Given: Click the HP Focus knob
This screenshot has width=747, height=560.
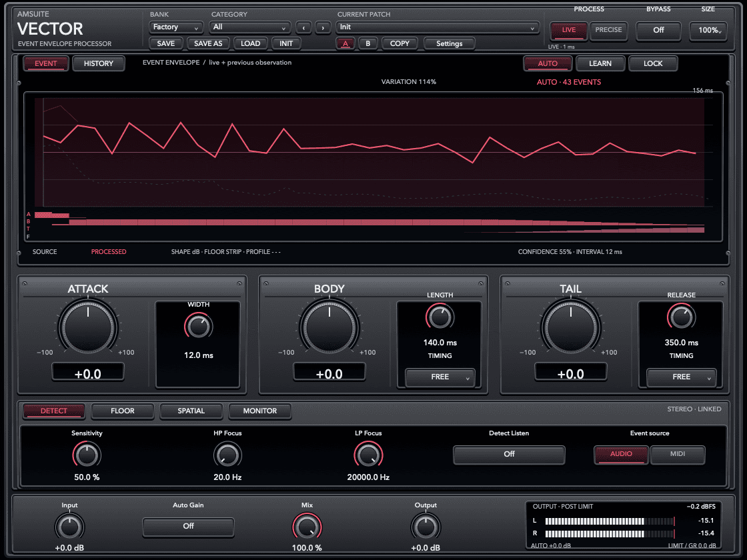Looking at the screenshot, I should (x=227, y=455).
